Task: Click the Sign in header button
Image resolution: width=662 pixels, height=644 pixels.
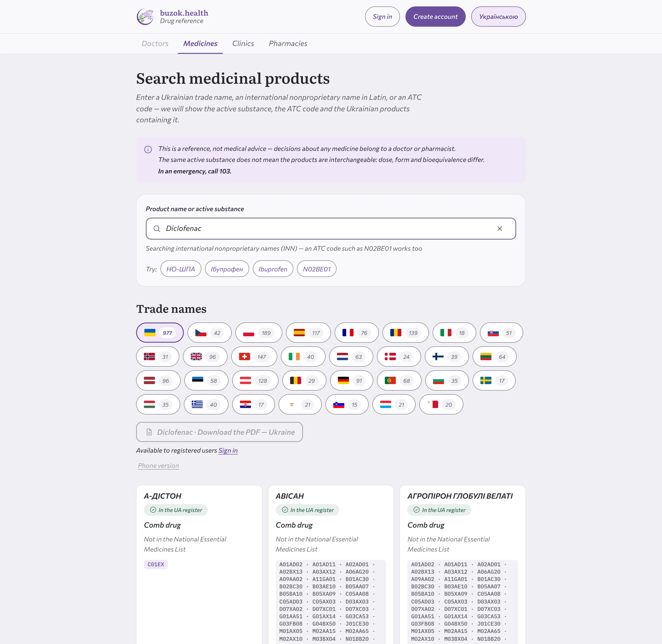Action: pos(382,17)
